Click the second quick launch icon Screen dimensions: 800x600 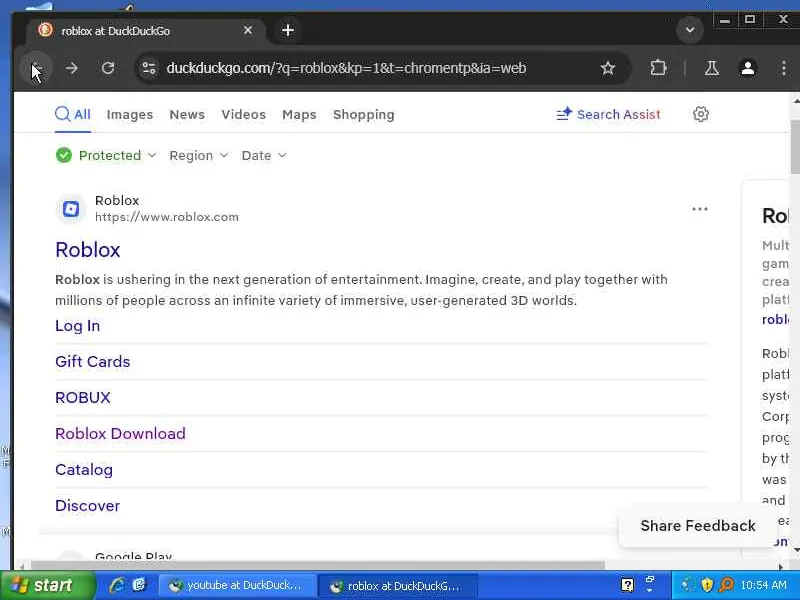(x=139, y=585)
